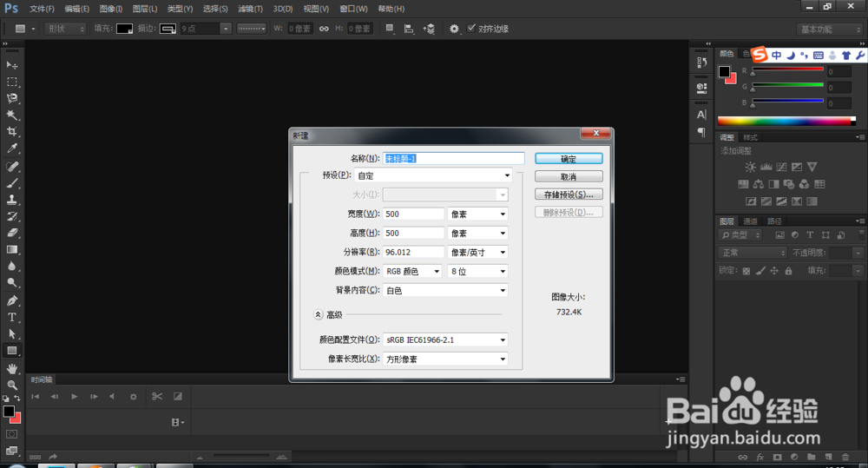
Task: Click the 确定 OK button
Action: click(x=569, y=159)
